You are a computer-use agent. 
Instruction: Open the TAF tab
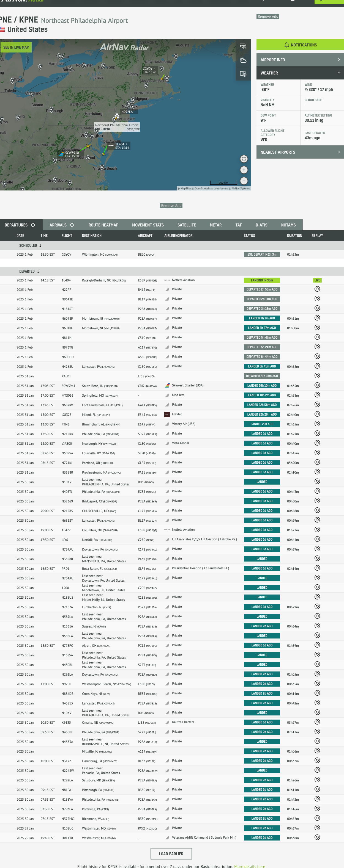click(x=239, y=225)
